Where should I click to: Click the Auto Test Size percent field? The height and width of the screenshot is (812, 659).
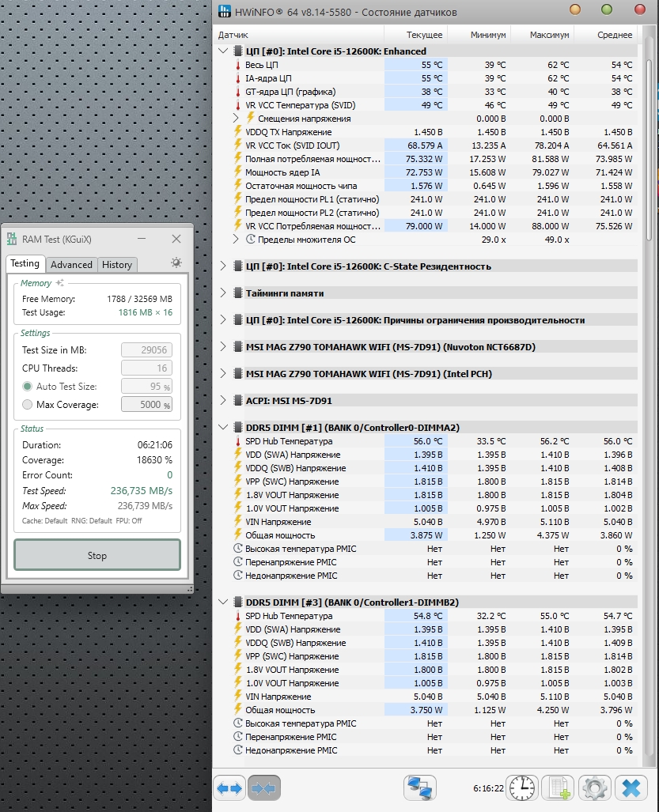[x=146, y=387]
